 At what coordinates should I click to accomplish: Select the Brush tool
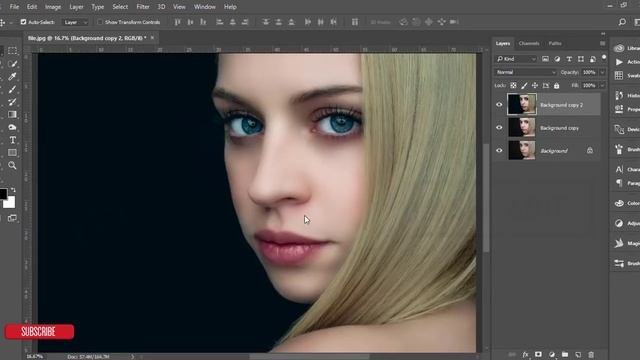12,89
